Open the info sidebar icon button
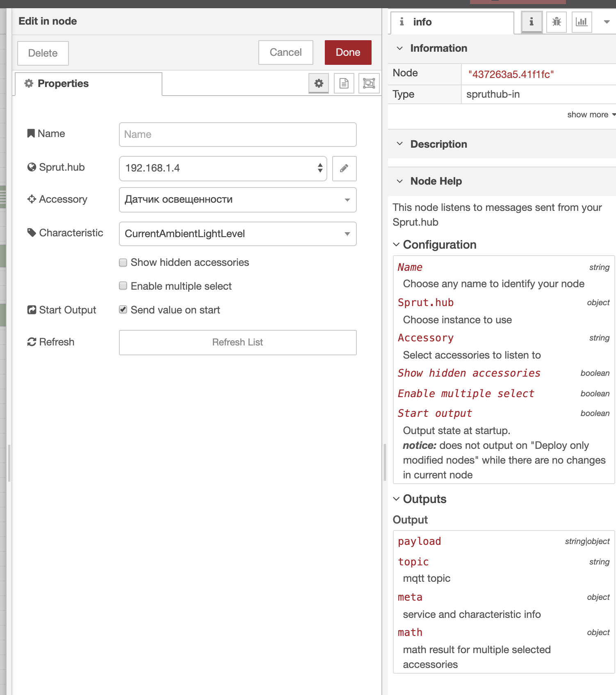This screenshot has width=616, height=695. [532, 22]
